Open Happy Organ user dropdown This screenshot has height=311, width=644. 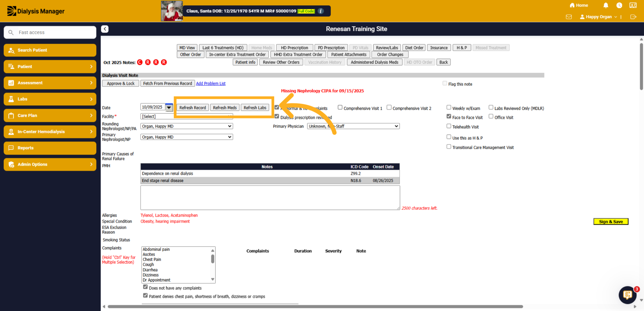point(599,17)
